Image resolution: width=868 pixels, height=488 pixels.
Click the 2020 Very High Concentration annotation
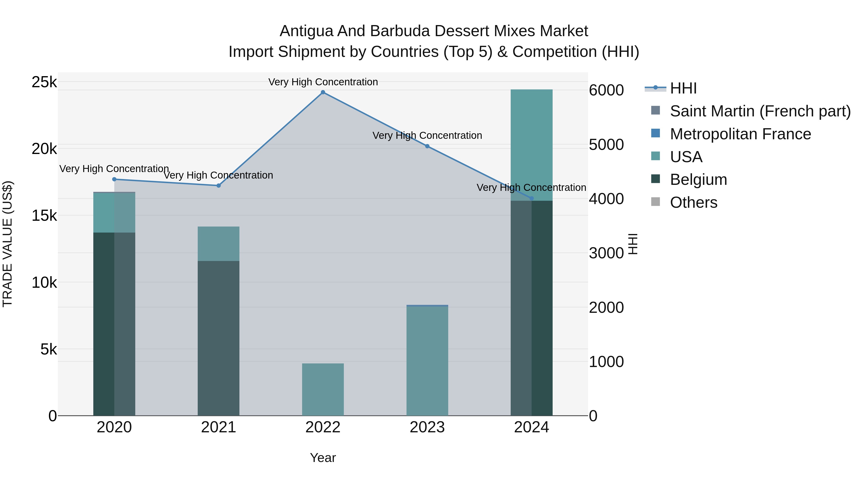[114, 169]
